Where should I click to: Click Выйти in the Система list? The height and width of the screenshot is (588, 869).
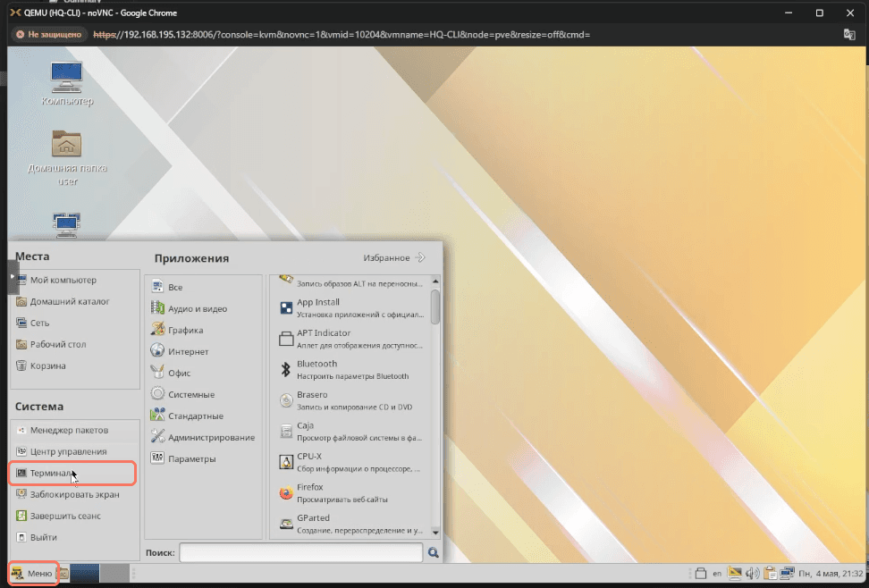click(x=75, y=538)
